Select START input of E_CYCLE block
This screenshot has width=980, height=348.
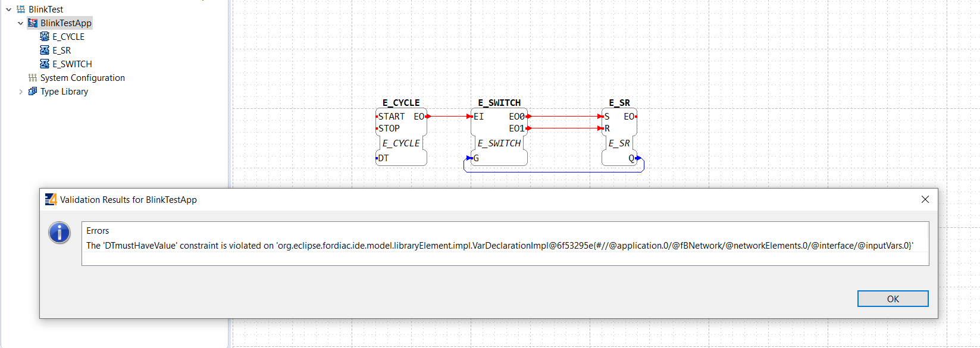[x=392, y=117]
